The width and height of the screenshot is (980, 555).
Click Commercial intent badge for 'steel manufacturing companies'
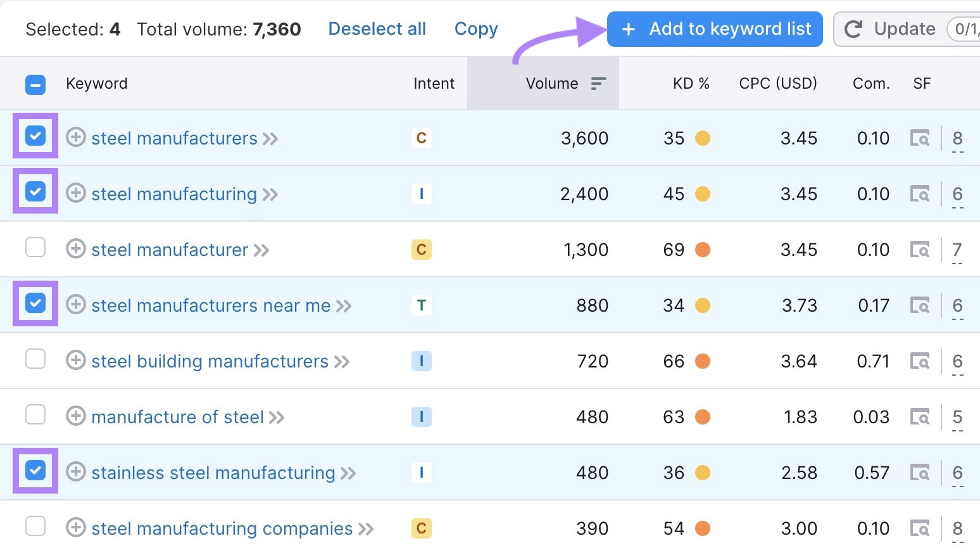click(422, 528)
